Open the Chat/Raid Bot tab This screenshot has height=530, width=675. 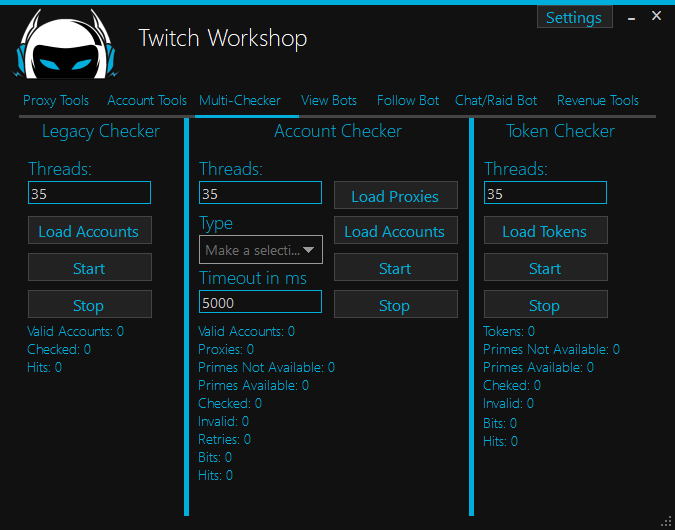pyautogui.click(x=496, y=100)
